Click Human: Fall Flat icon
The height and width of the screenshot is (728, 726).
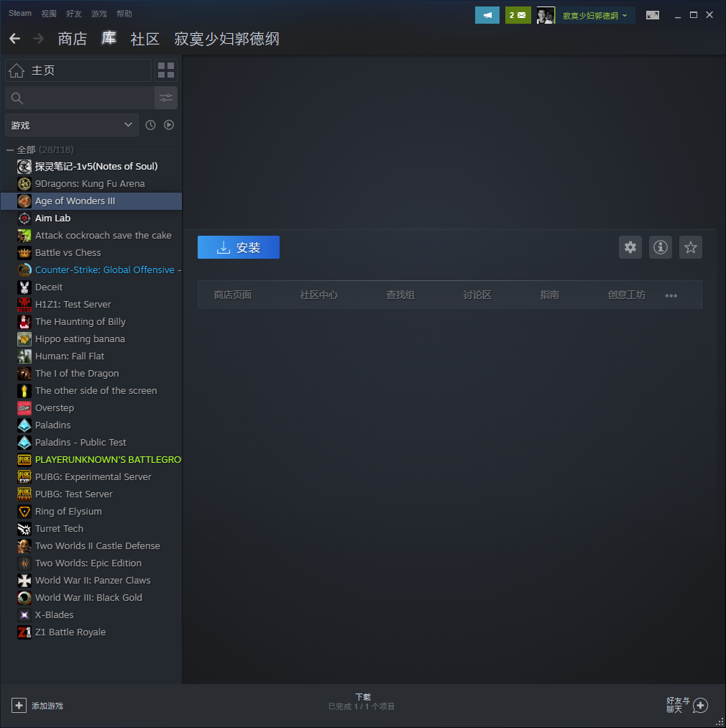(x=24, y=356)
